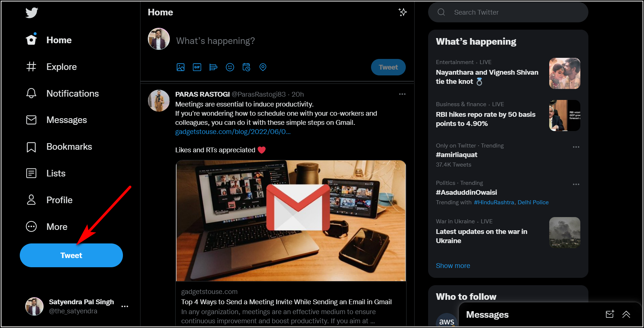Open the Top 4 Ways Gmail article title
This screenshot has height=328, width=644.
(287, 302)
